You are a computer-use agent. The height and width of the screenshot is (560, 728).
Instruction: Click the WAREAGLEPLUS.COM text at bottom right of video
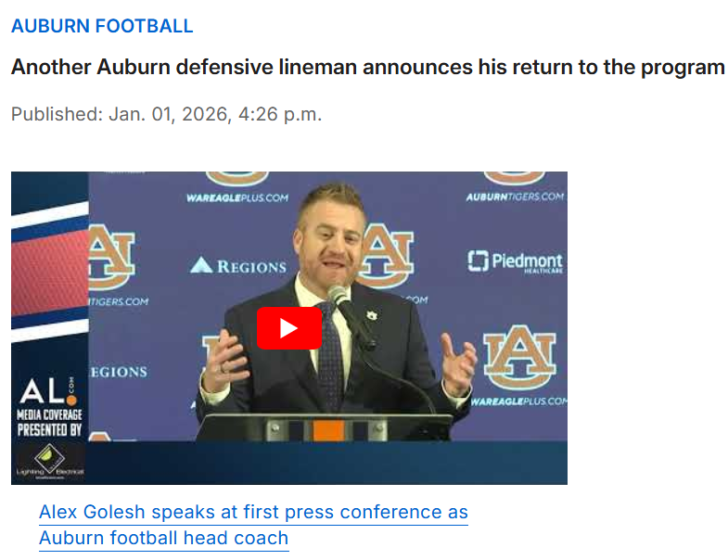click(519, 401)
